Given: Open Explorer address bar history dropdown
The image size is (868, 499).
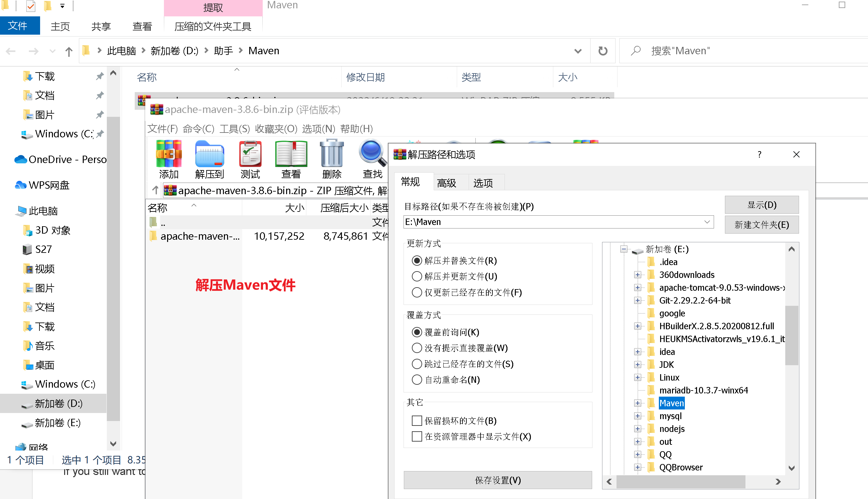Looking at the screenshot, I should 578,51.
